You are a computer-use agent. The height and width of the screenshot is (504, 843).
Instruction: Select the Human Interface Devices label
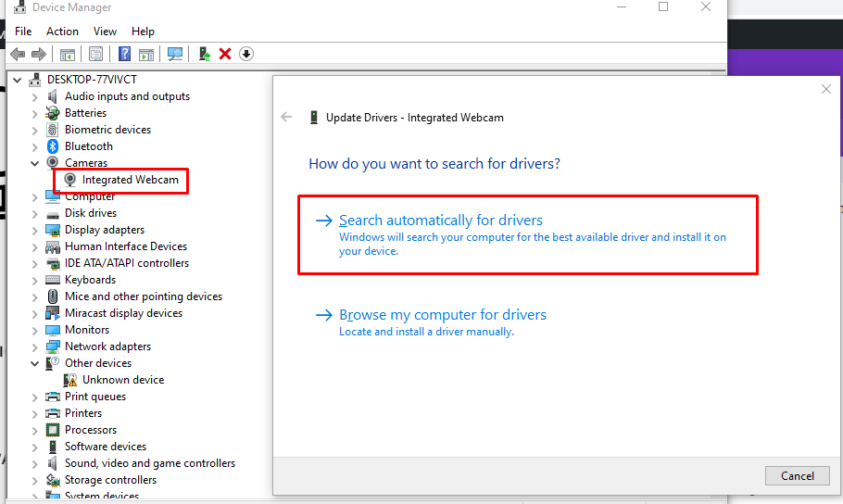pyautogui.click(x=126, y=246)
